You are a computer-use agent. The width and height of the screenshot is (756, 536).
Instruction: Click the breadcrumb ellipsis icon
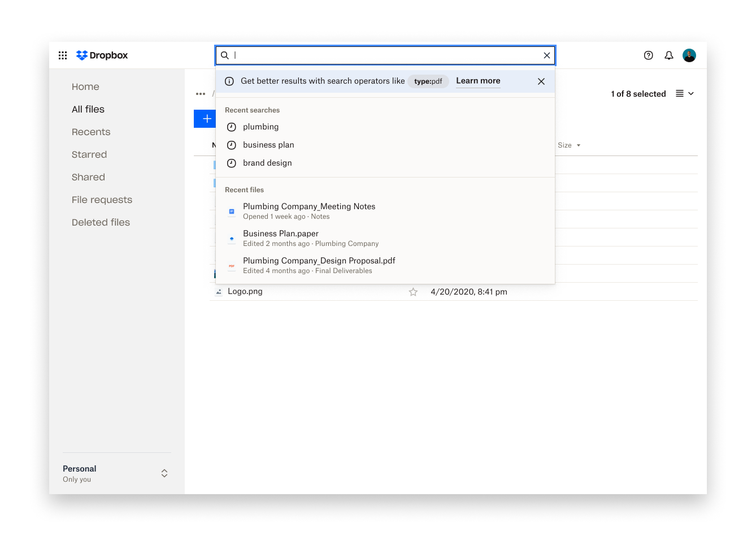pos(201,94)
